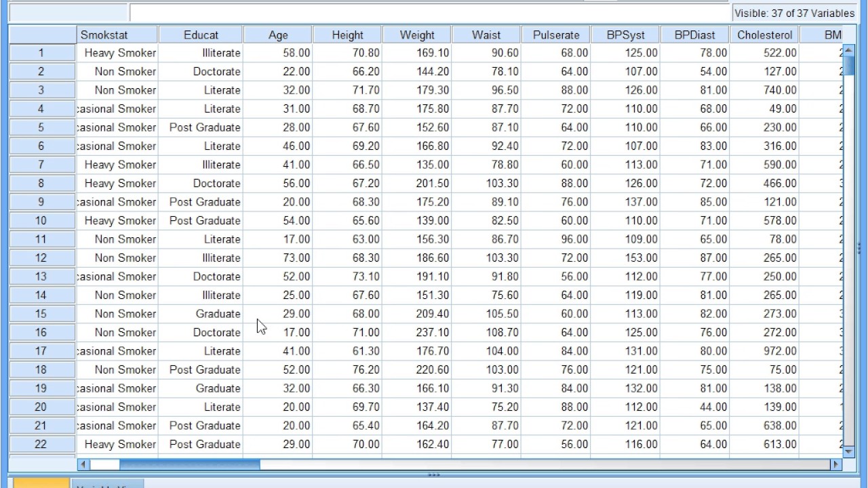Click the Waist cell showing 75.20
The width and height of the screenshot is (868, 488).
pos(487,407)
